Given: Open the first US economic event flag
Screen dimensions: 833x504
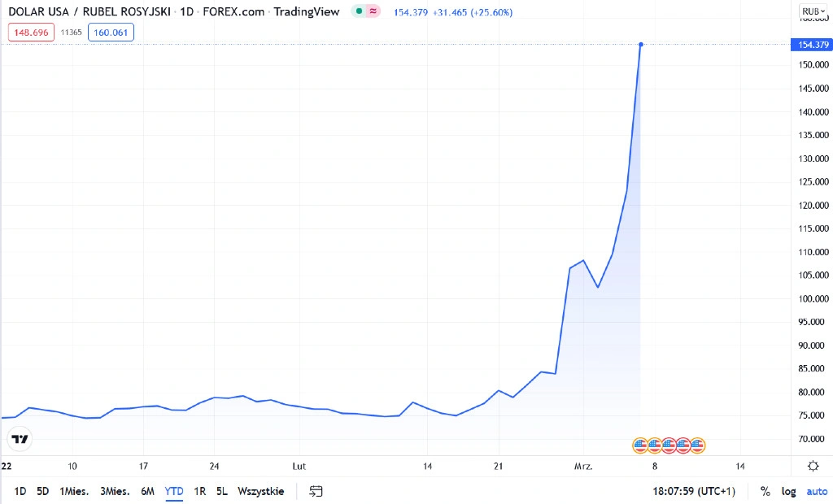Looking at the screenshot, I should 640,445.
